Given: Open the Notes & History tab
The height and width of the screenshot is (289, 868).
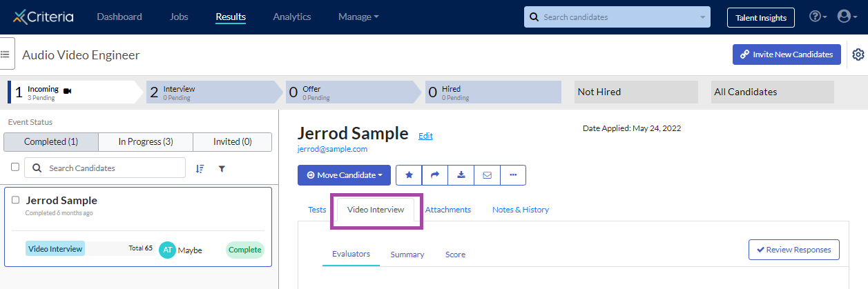Looking at the screenshot, I should [x=521, y=210].
